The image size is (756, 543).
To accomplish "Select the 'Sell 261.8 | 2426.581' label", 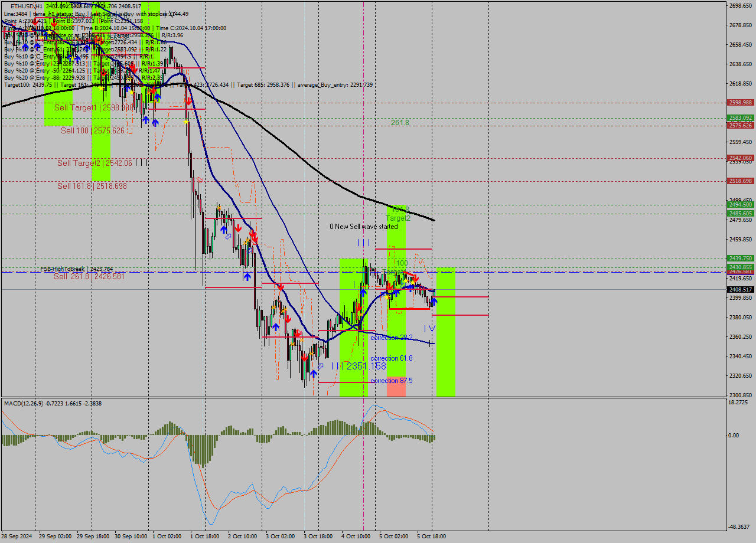I will coord(89,276).
